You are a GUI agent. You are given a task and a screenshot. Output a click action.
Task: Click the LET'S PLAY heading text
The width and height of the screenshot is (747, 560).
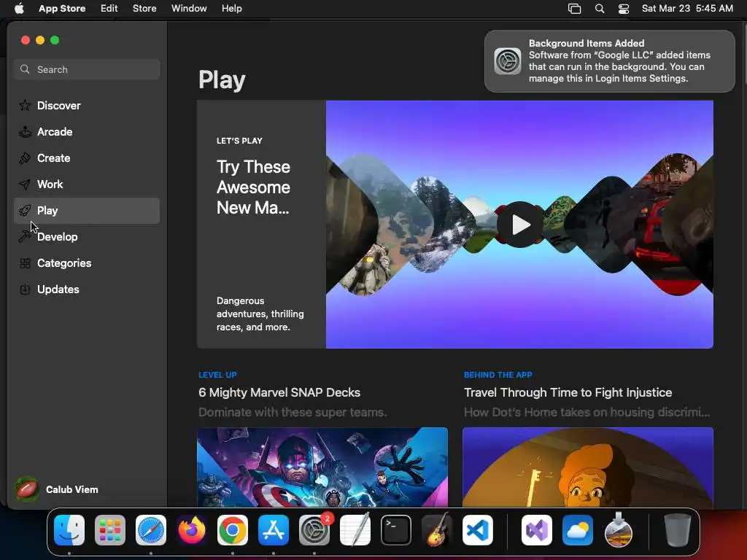pos(239,141)
